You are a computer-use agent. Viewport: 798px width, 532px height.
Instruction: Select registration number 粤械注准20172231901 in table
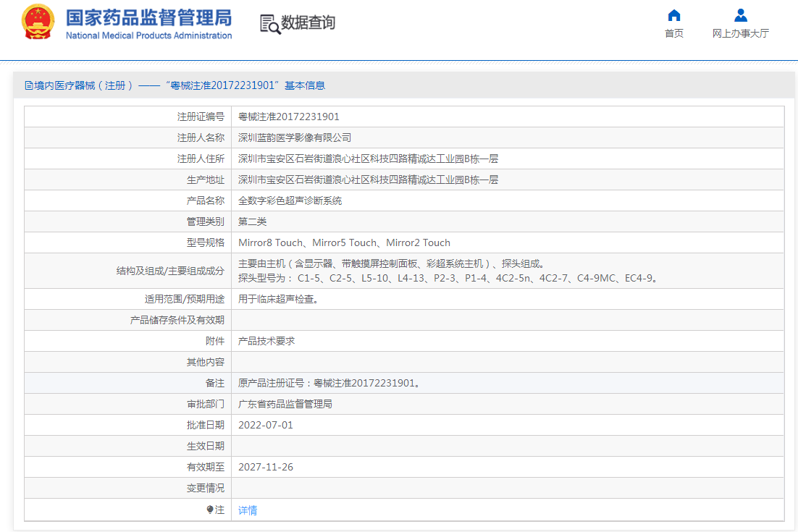point(288,117)
